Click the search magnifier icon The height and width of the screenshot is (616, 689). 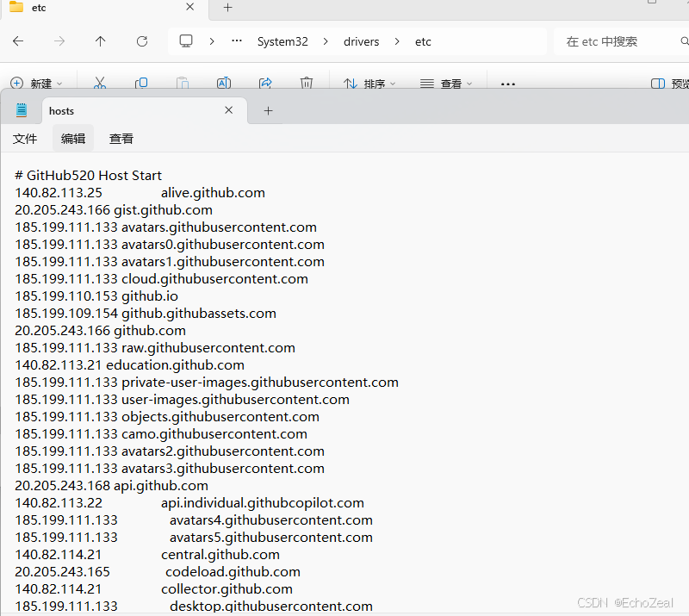(684, 41)
